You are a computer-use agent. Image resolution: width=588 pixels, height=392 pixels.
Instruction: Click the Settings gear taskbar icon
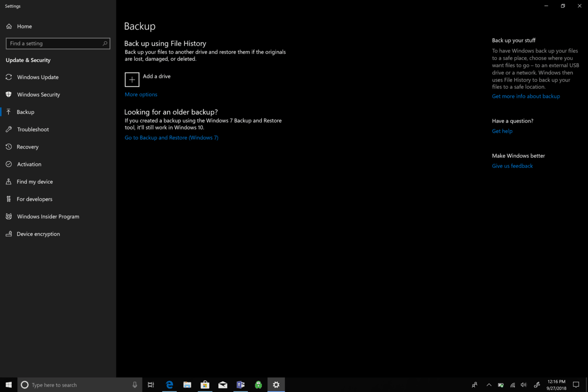[276, 385]
